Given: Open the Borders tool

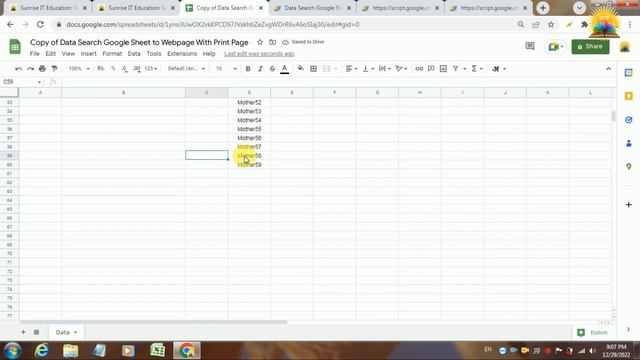Looking at the screenshot, I should click(313, 69).
